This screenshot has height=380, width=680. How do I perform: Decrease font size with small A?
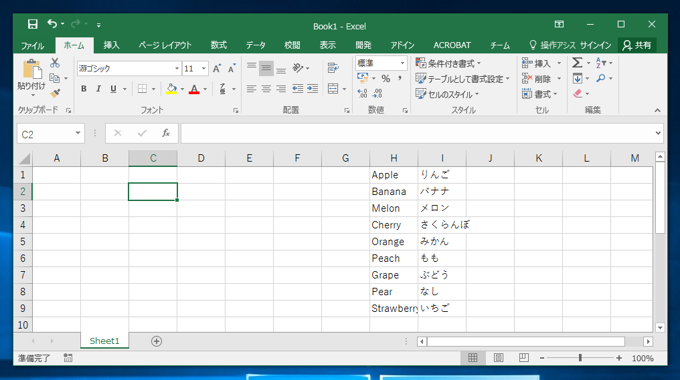pos(232,68)
